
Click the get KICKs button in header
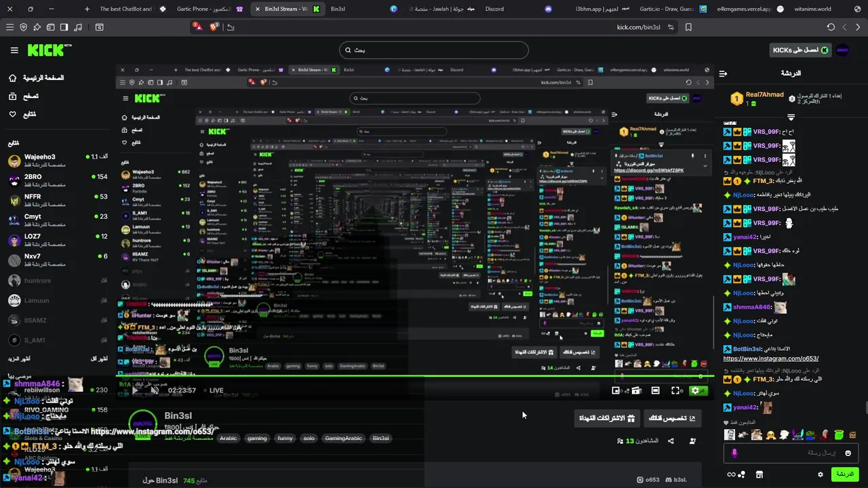(799, 50)
